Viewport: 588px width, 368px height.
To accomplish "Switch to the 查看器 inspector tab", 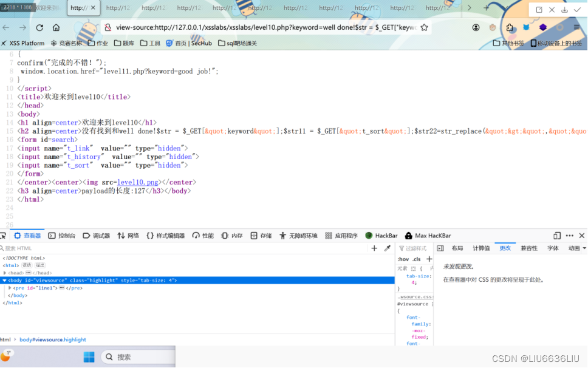I will (x=27, y=236).
